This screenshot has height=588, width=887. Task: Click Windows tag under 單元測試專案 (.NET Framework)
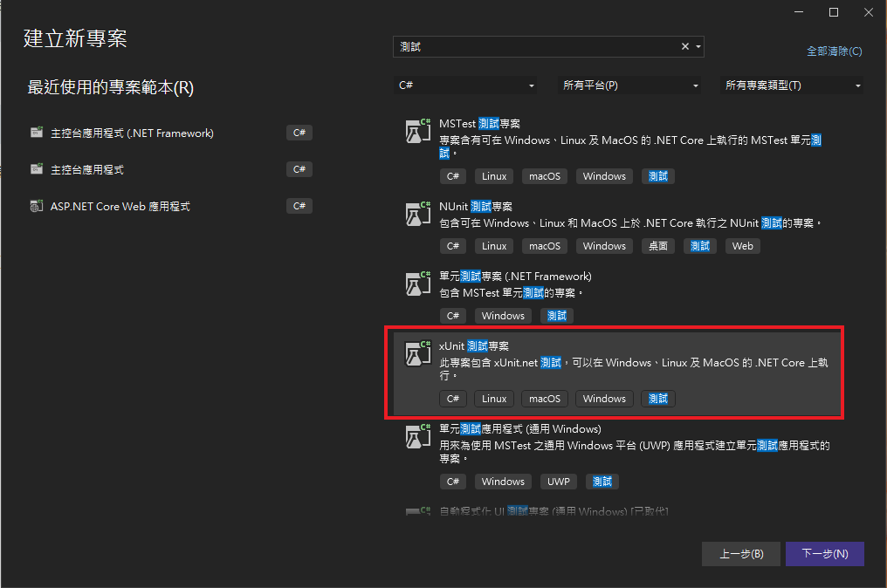coord(503,316)
